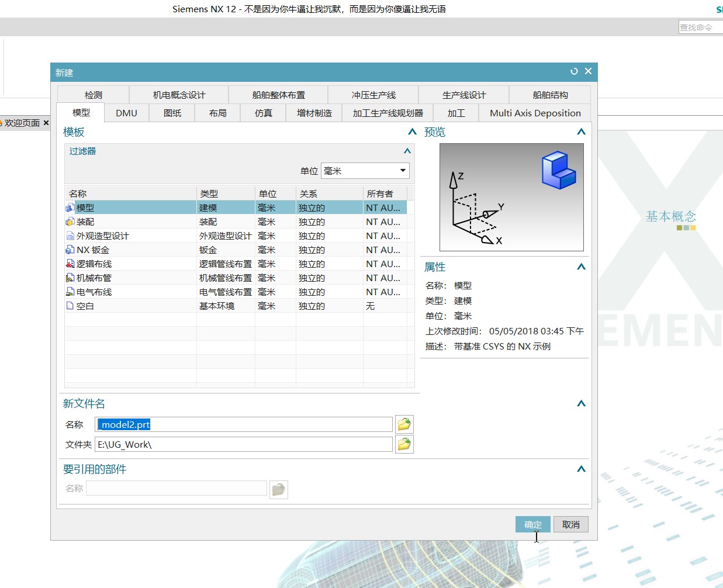Select the 电气布线 template name
This screenshot has width=723, height=588.
click(94, 292)
